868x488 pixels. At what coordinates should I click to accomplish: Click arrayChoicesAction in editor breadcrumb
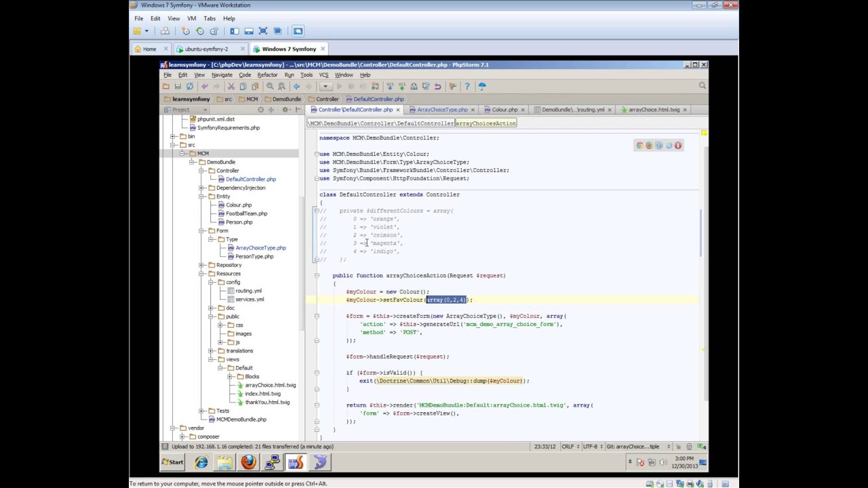coord(486,123)
